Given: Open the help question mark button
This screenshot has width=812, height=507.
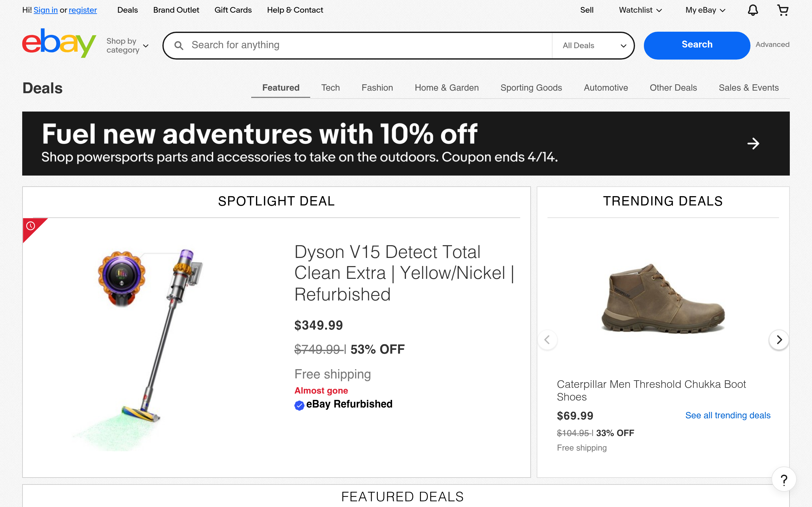Looking at the screenshot, I should coord(784,479).
